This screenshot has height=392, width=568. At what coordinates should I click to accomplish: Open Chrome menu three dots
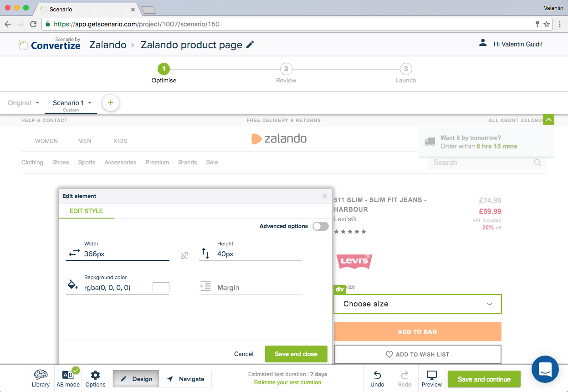point(561,24)
